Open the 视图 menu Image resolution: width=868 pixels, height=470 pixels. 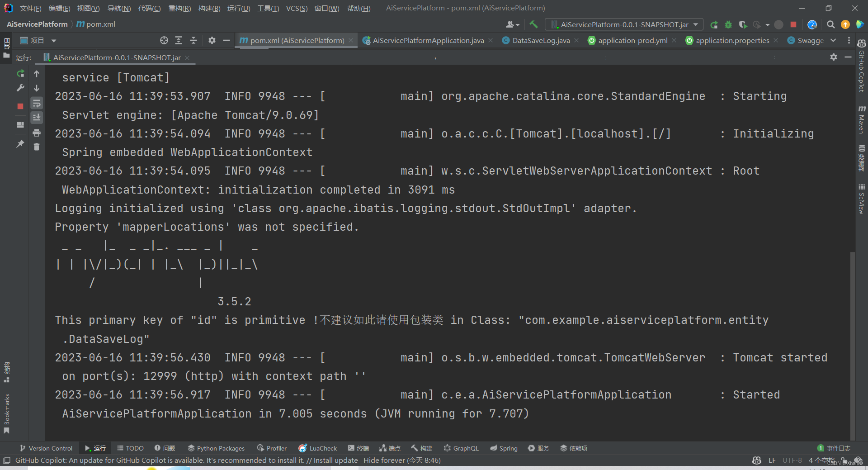click(88, 8)
